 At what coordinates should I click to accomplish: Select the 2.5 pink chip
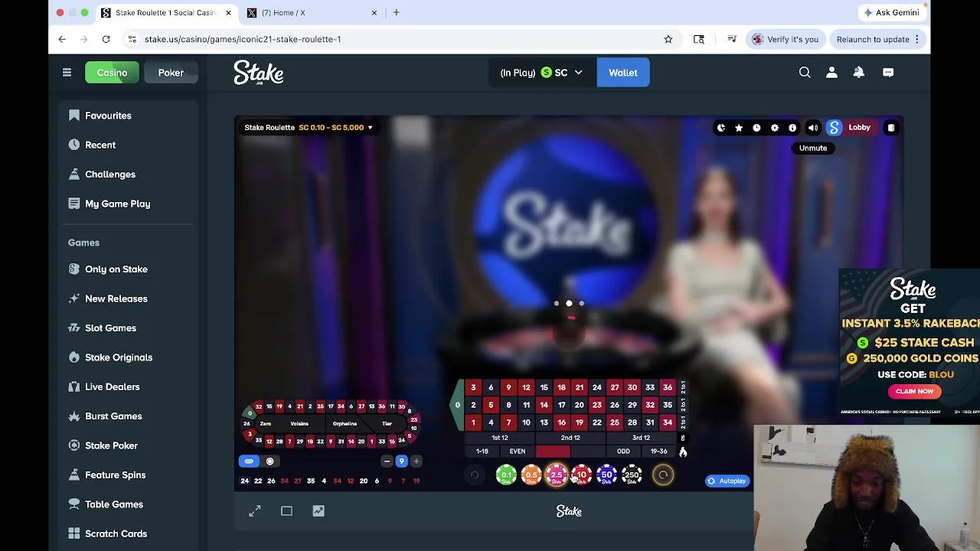point(557,475)
